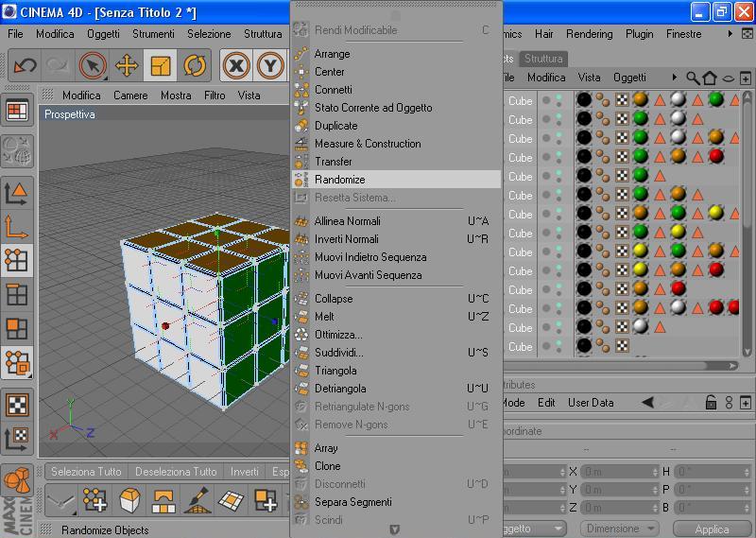Click yellow material sphere on ninth Cube row

(x=641, y=251)
